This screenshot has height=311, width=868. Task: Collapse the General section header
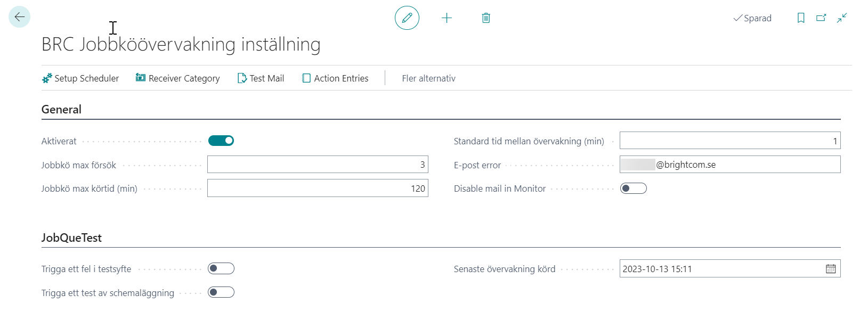click(61, 110)
